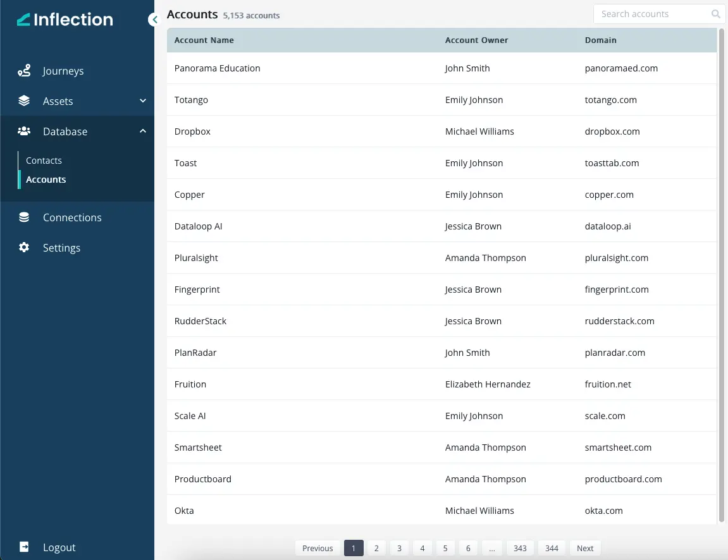Click John Smith in the PlanRadar row
This screenshot has width=728, height=560.
tap(467, 353)
